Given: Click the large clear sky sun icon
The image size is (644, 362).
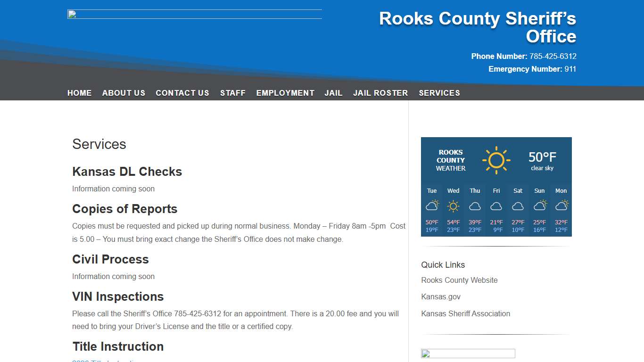Looking at the screenshot, I should [x=496, y=159].
